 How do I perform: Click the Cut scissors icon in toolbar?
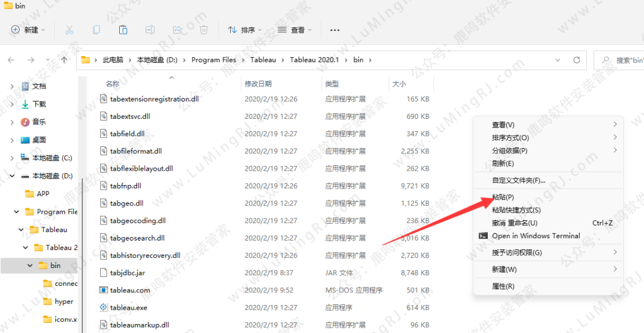tap(69, 30)
